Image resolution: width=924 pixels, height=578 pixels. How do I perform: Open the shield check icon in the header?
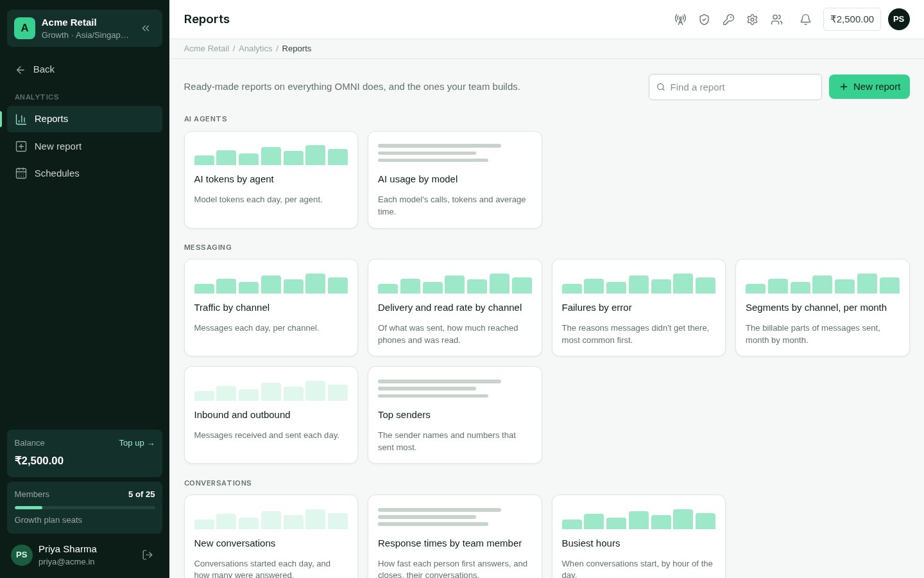(704, 19)
